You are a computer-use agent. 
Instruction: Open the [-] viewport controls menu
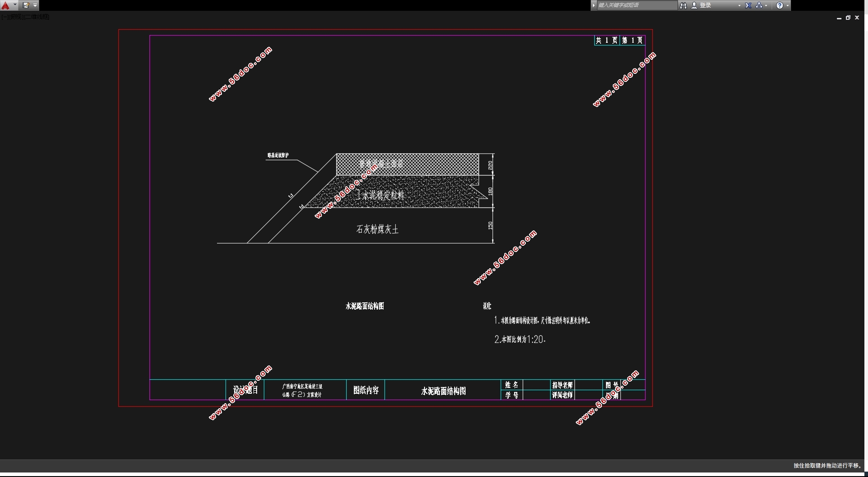click(x=5, y=17)
